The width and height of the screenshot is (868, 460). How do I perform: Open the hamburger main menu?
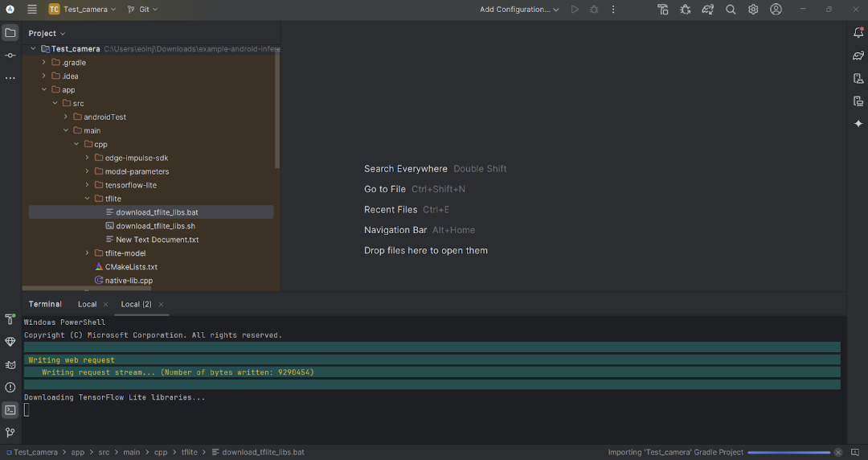click(31, 10)
